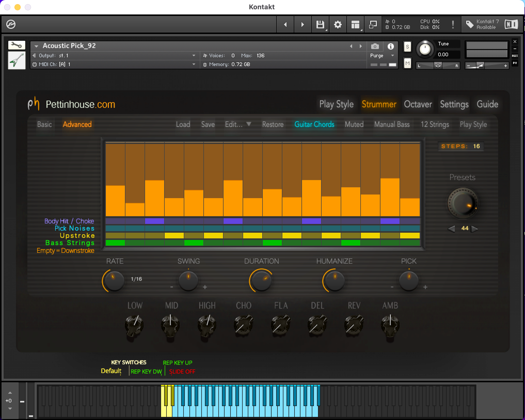Open the Octaver tab
The height and width of the screenshot is (420, 525).
(x=418, y=104)
